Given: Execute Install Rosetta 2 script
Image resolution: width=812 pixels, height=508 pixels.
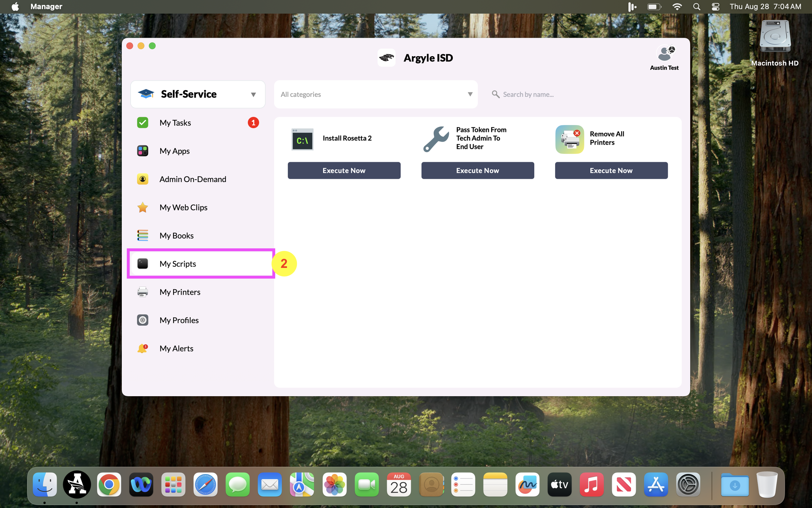Looking at the screenshot, I should (344, 171).
